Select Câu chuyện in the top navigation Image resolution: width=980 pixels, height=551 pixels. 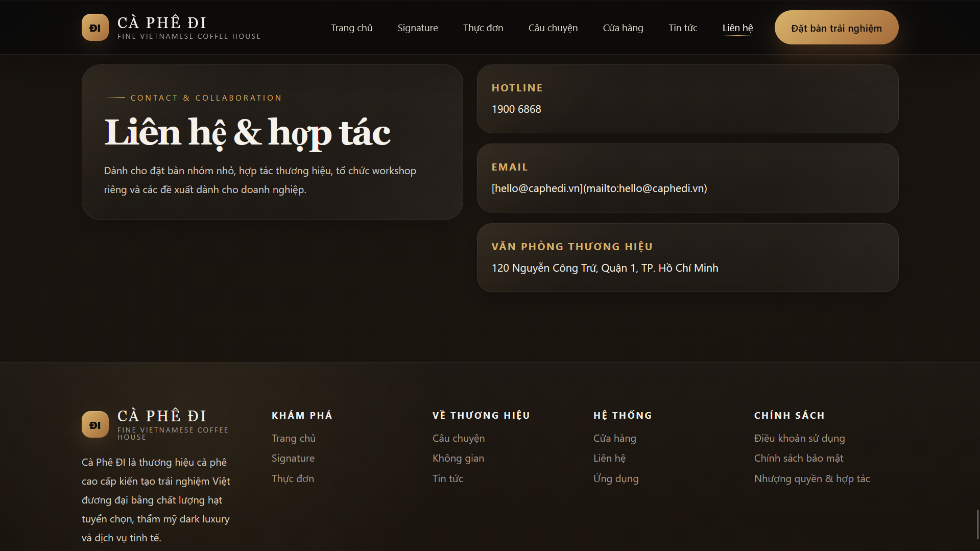(553, 28)
